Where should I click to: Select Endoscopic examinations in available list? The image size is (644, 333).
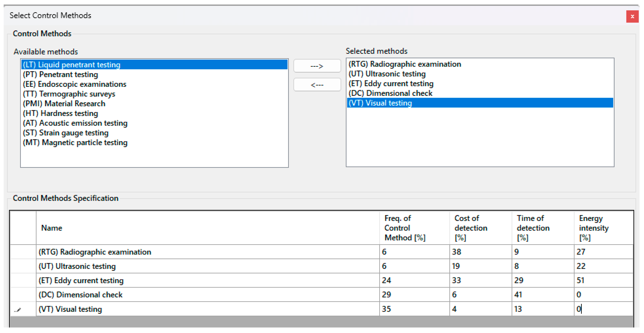point(74,84)
